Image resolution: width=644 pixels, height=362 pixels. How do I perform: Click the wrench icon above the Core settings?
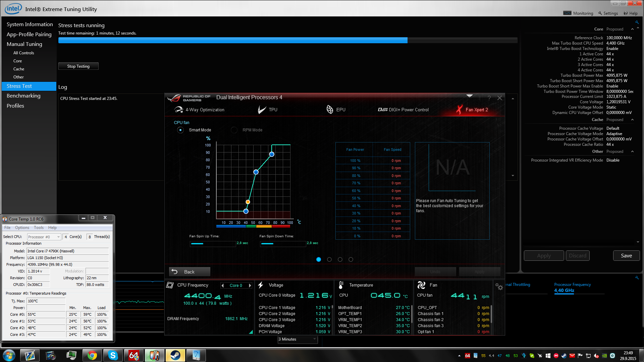tap(637, 22)
